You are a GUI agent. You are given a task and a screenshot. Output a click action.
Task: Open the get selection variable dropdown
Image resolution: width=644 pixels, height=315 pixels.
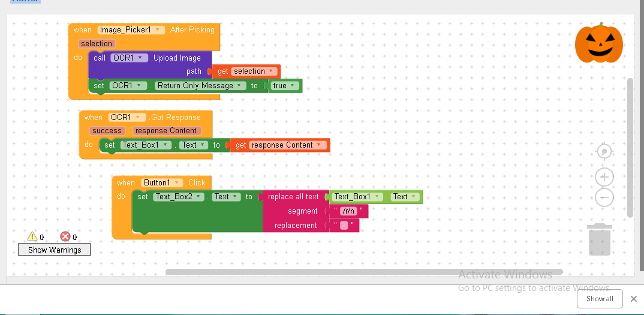[254, 71]
